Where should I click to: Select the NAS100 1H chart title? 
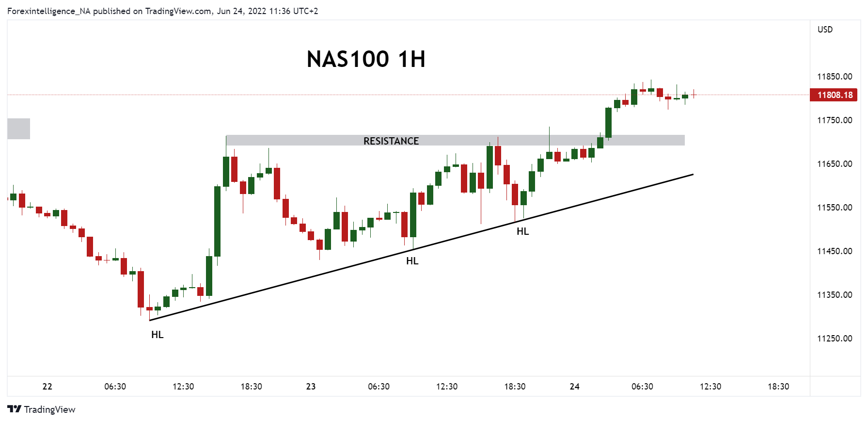366,59
